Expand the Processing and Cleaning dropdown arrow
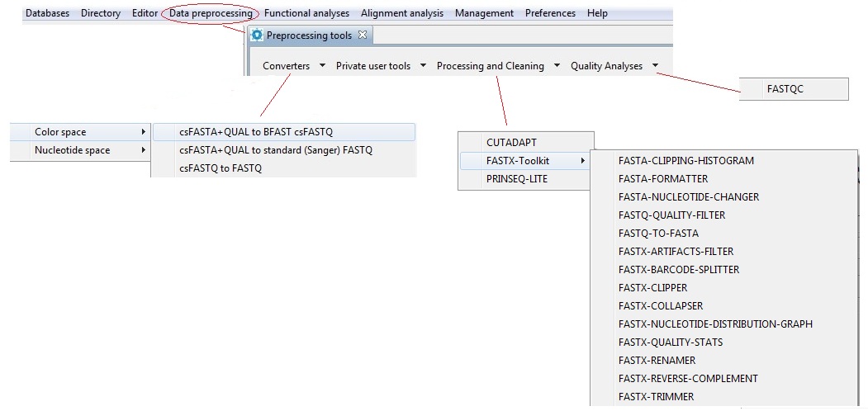Viewport: 868px width, 411px height. pyautogui.click(x=556, y=66)
